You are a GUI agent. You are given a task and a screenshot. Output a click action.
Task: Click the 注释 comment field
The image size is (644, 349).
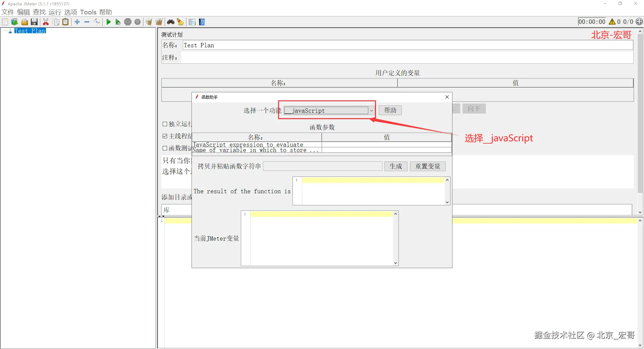[407, 58]
